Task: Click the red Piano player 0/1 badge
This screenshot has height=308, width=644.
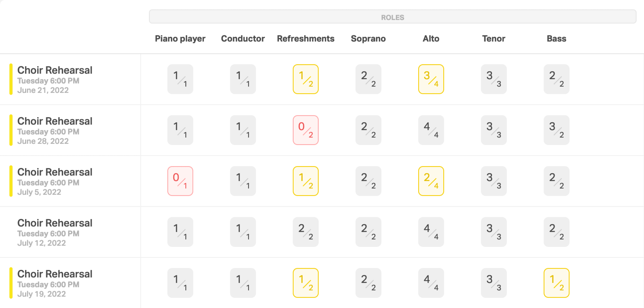Action: 180,181
